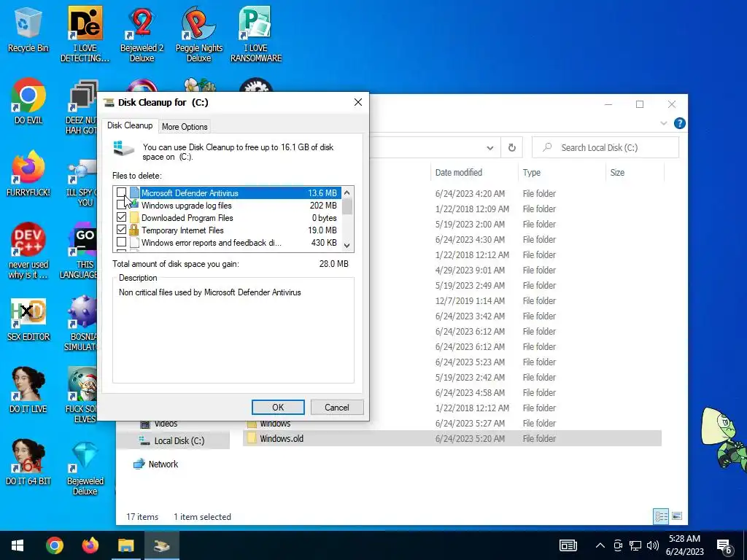
Task: Launch Peggle Nights Deluxe shortcut
Action: (198, 34)
